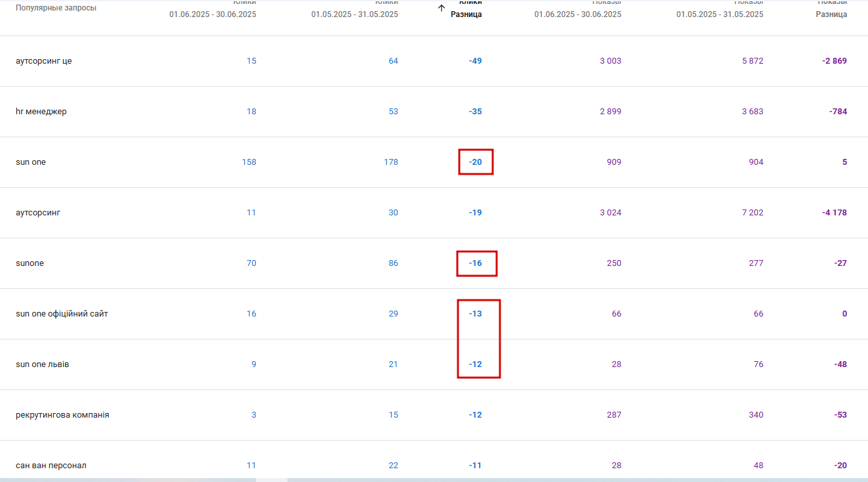The width and height of the screenshot is (868, 482).
Task: Click 48 impressions in сан ван персонал row
Action: click(758, 466)
